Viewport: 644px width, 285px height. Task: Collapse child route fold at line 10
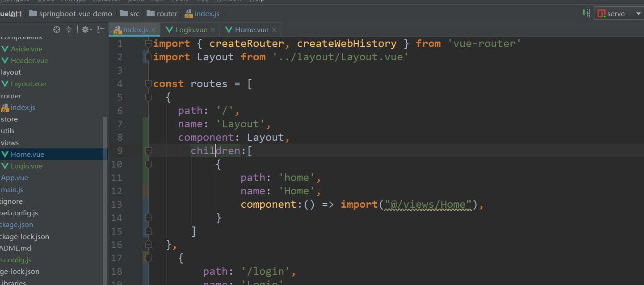tap(148, 164)
